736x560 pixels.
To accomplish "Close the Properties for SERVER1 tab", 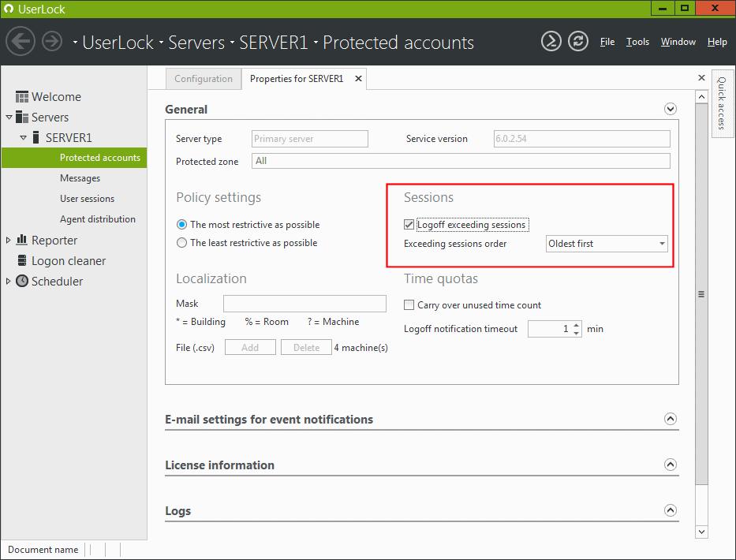I will pyautogui.click(x=358, y=78).
